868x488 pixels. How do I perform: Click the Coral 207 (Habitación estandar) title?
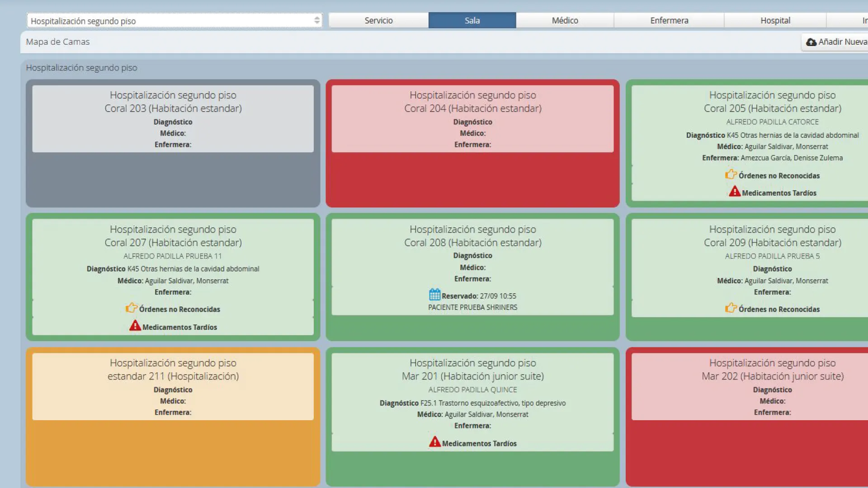[173, 243]
